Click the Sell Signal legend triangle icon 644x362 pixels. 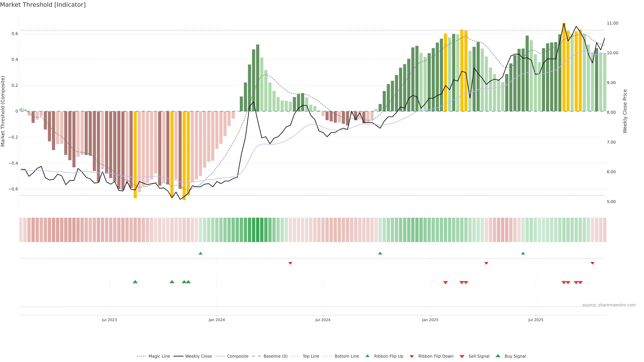[462, 356]
